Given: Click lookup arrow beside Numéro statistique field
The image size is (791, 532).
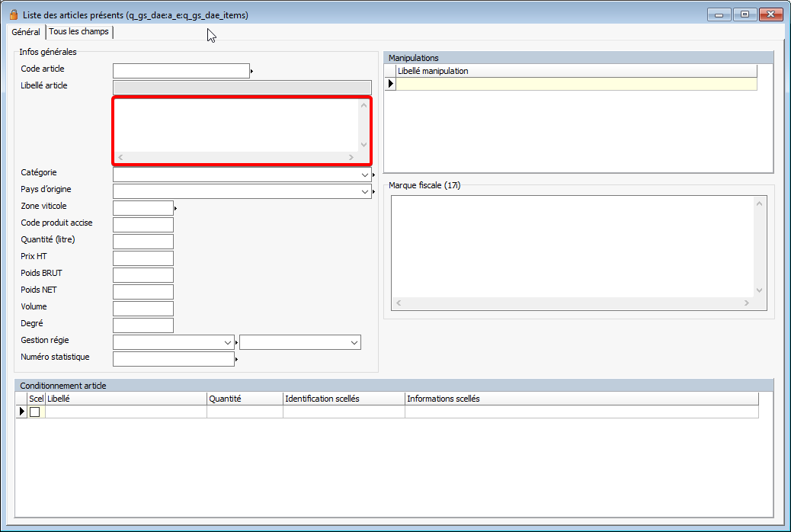Looking at the screenshot, I should tap(237, 359).
